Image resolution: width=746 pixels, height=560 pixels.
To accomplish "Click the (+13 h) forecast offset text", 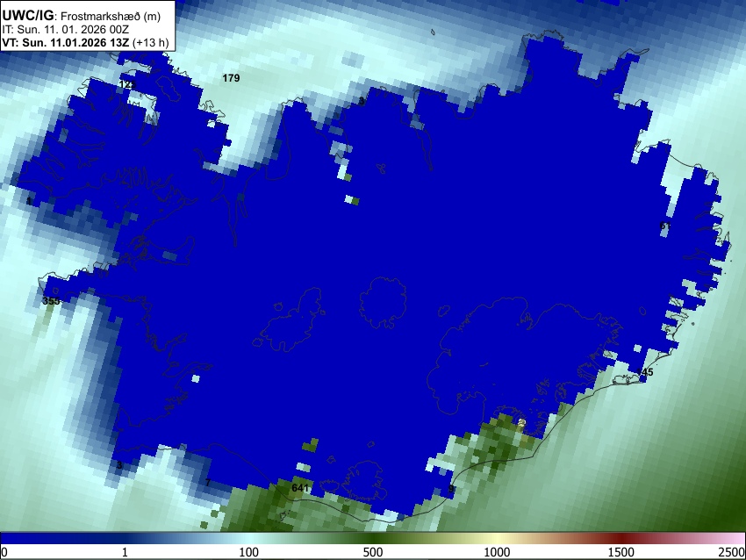I will click(150, 42).
